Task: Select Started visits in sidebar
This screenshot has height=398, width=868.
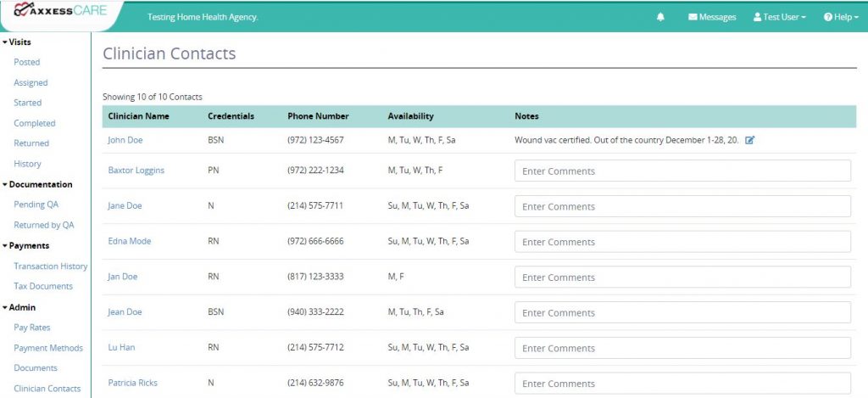Action: pyautogui.click(x=28, y=103)
